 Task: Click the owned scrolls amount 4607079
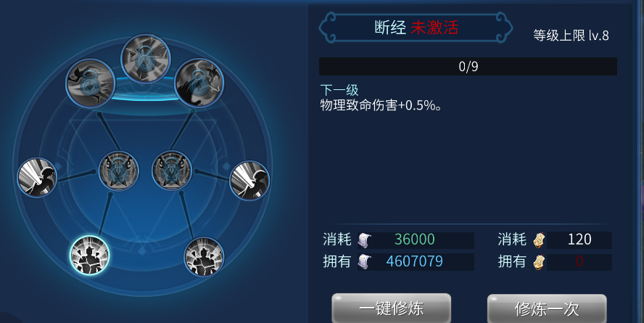(x=416, y=261)
